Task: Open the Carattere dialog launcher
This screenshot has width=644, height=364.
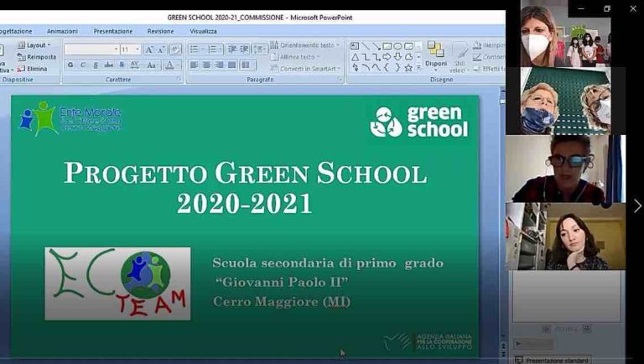Action: [x=179, y=79]
